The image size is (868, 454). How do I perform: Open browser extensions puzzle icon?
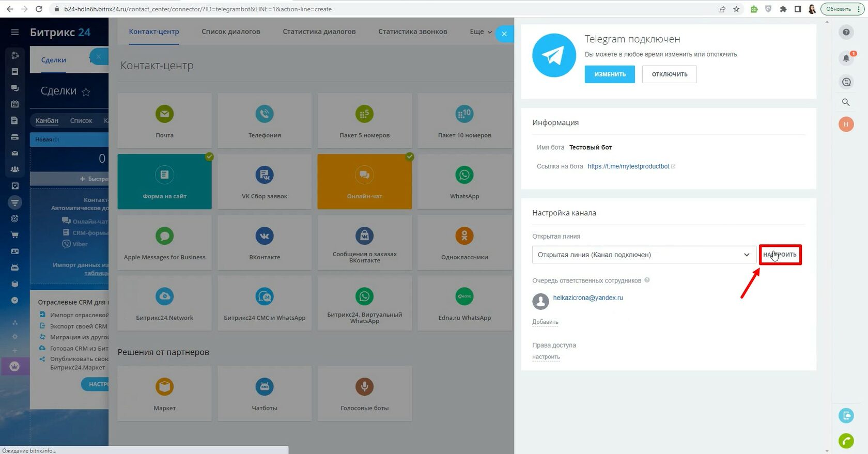(783, 9)
